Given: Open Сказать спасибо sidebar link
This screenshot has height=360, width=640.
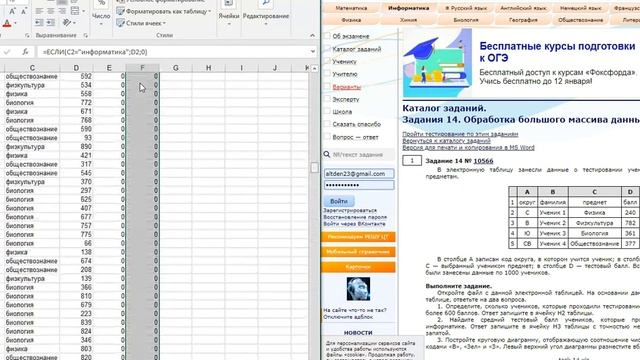Looking at the screenshot, I should pos(356,124).
